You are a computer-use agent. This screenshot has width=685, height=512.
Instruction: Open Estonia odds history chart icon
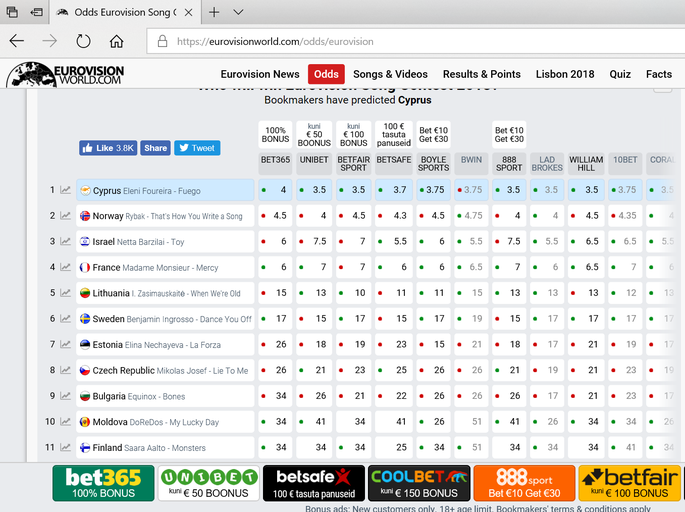(65, 345)
